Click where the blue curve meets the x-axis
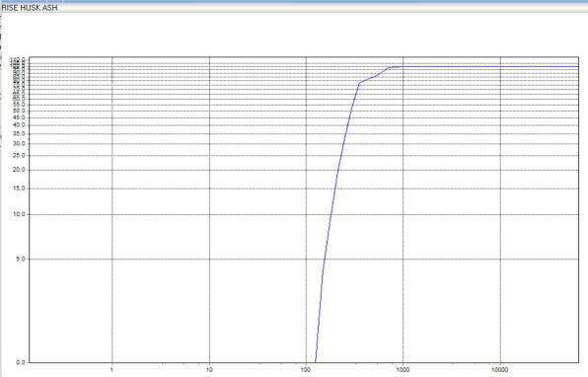Image resolution: width=588 pixels, height=377 pixels. [x=315, y=362]
